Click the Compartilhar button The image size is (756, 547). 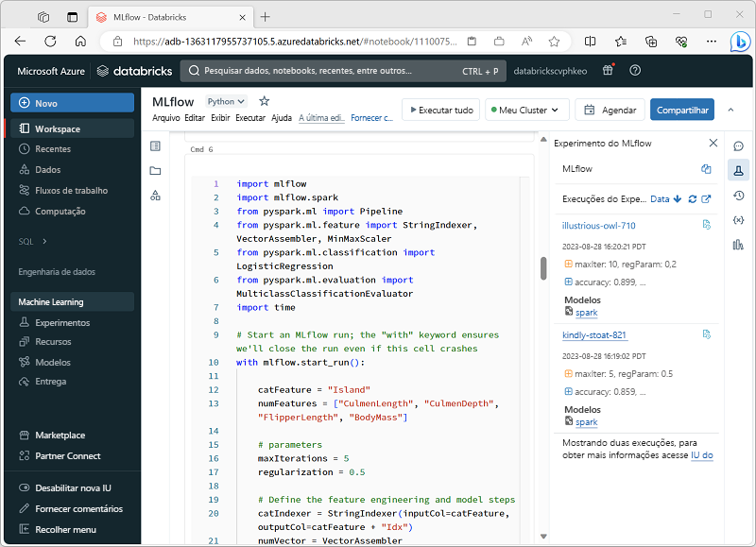[x=681, y=110]
